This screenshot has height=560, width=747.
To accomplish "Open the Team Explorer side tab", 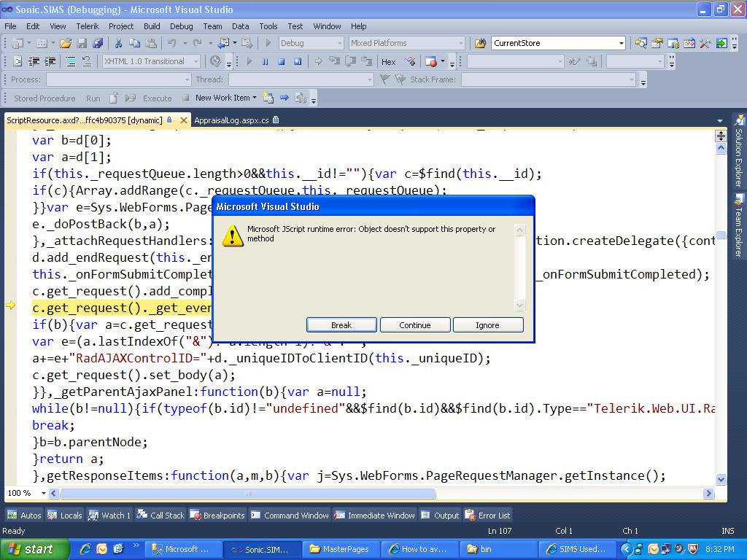I will [x=738, y=226].
